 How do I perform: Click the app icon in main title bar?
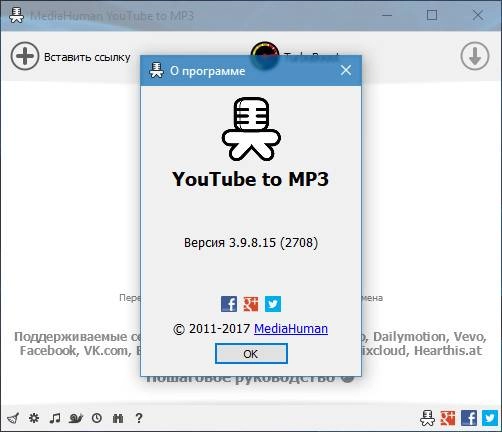point(16,15)
